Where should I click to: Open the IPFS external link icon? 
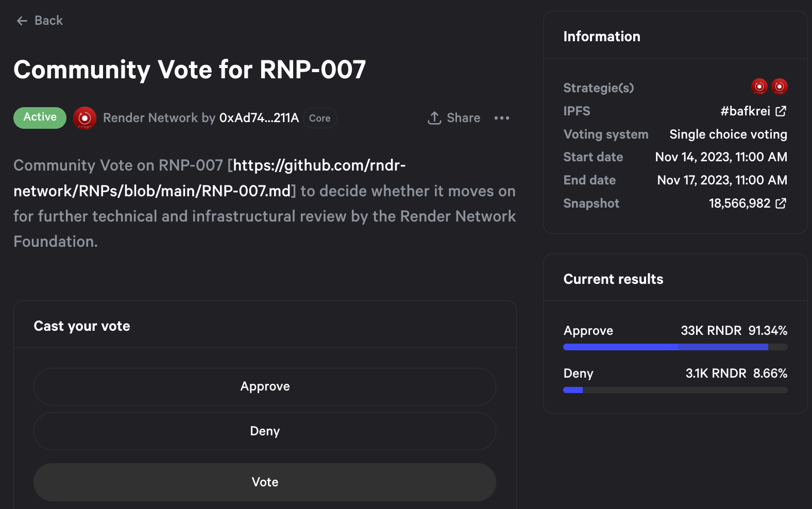(x=781, y=111)
